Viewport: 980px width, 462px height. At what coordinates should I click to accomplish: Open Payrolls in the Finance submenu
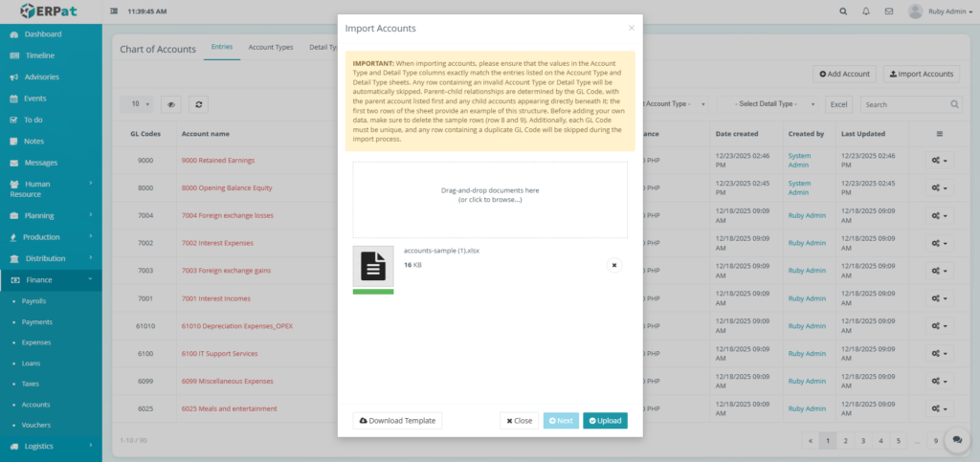[x=33, y=300]
